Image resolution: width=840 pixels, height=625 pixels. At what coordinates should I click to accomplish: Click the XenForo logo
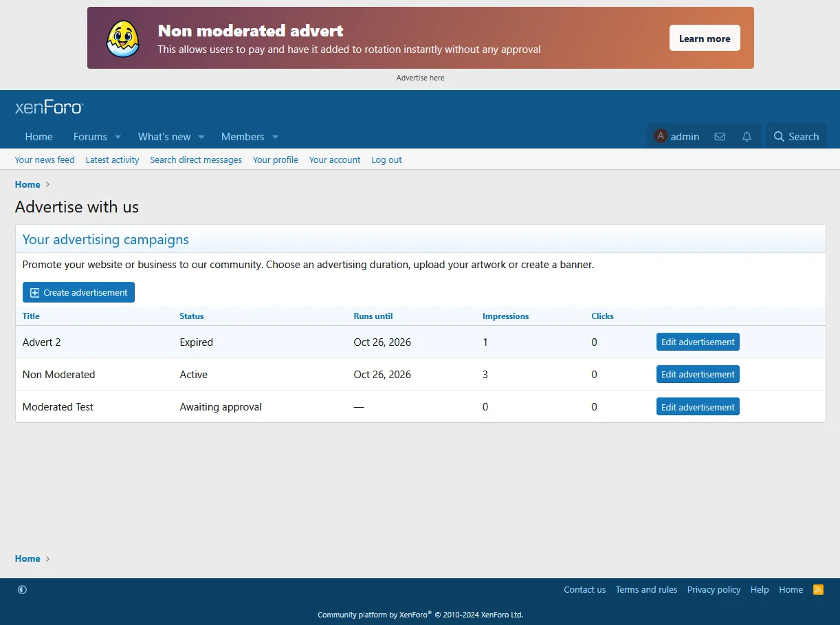tap(49, 107)
